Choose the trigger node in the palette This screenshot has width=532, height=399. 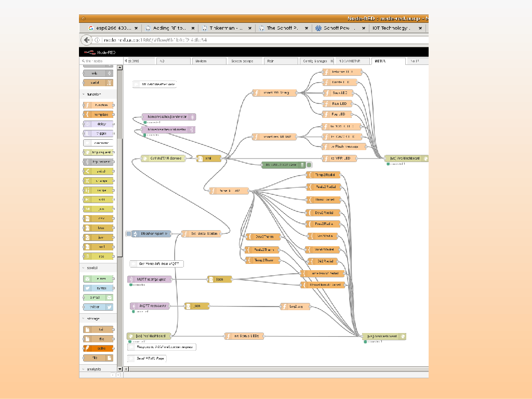(98, 134)
